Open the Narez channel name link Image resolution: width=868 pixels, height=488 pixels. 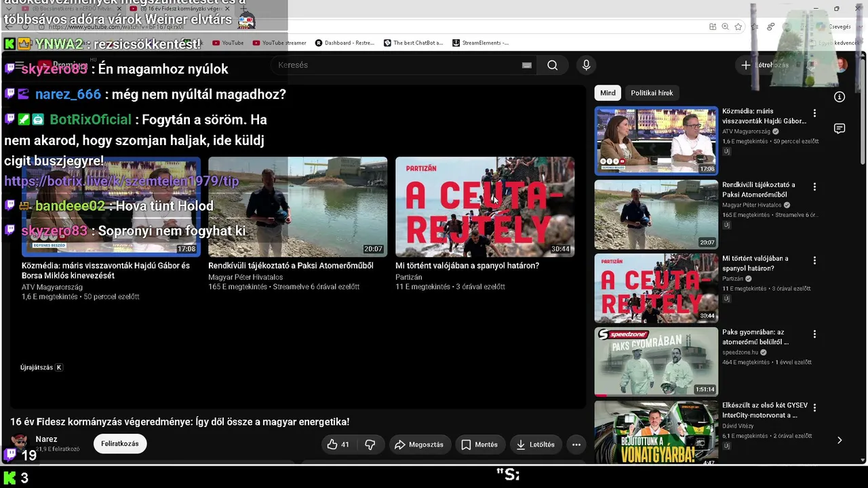tap(46, 439)
